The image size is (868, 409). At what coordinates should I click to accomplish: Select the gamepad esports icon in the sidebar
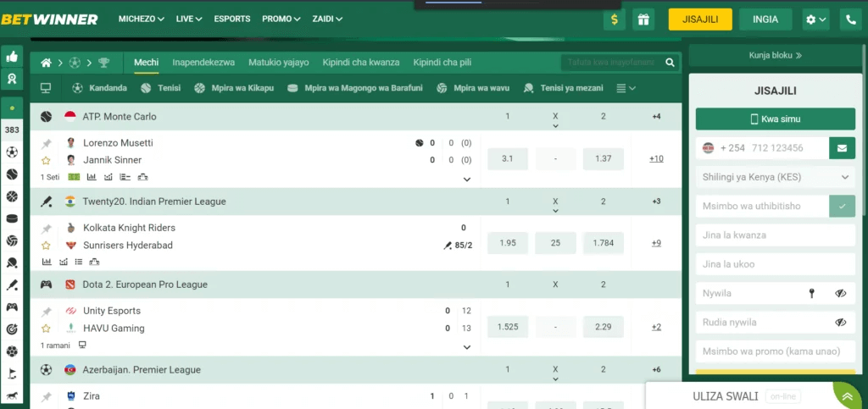tap(12, 307)
